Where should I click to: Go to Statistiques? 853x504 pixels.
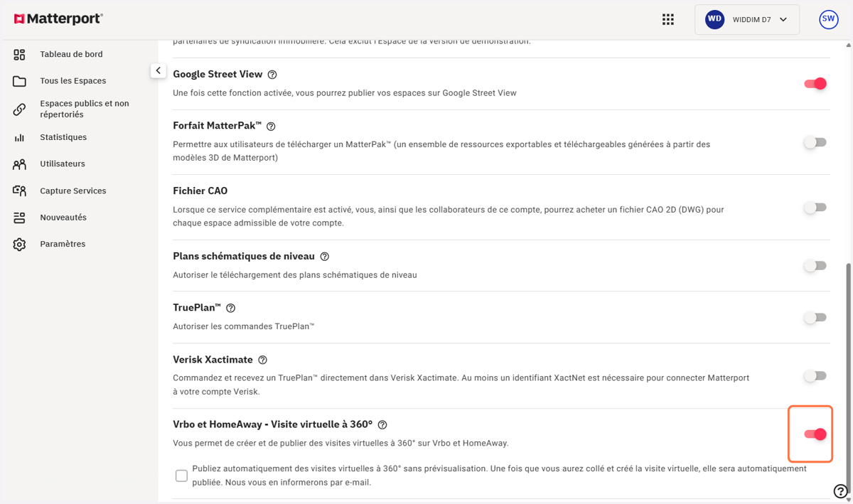[63, 137]
